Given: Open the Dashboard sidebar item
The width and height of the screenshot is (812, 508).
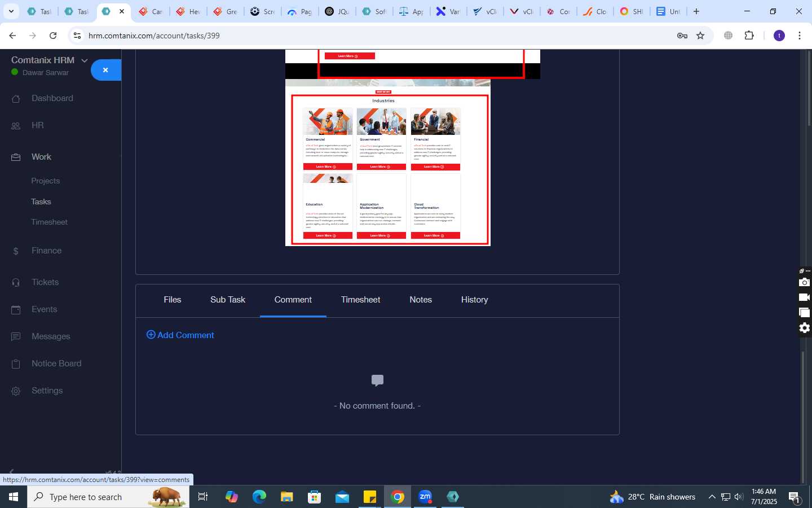Looking at the screenshot, I should 52,98.
